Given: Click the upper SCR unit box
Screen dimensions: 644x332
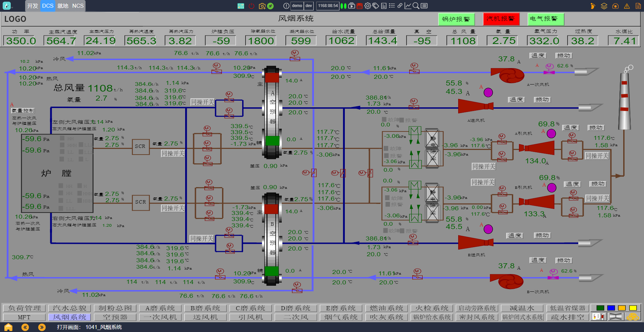Looking at the screenshot, I should pyautogui.click(x=141, y=147).
